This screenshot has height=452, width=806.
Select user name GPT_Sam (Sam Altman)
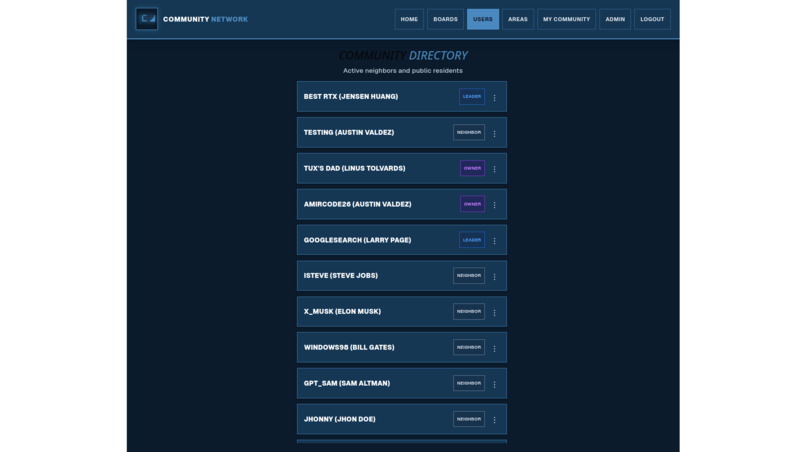click(346, 383)
